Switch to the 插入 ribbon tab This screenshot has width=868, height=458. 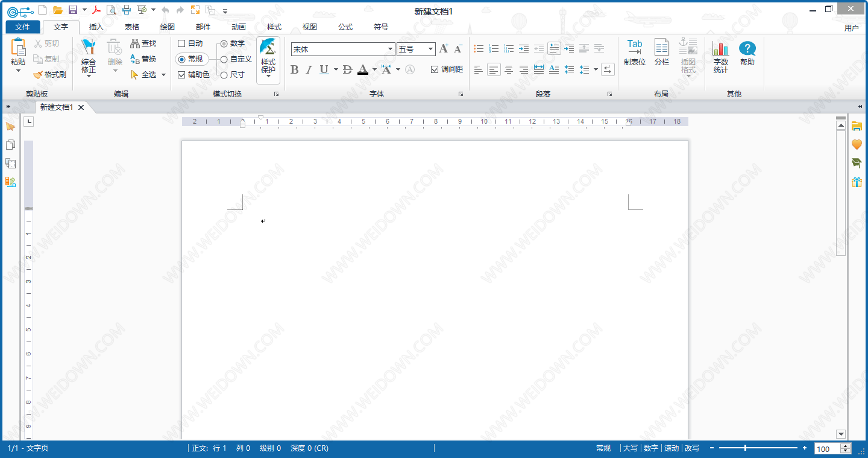click(96, 27)
